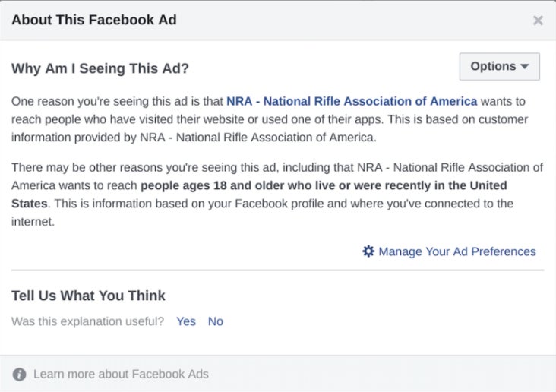Screen dimensions: 556x392
Task: Close the About This Facebook Ad dialog
Action: pyautogui.click(x=538, y=21)
